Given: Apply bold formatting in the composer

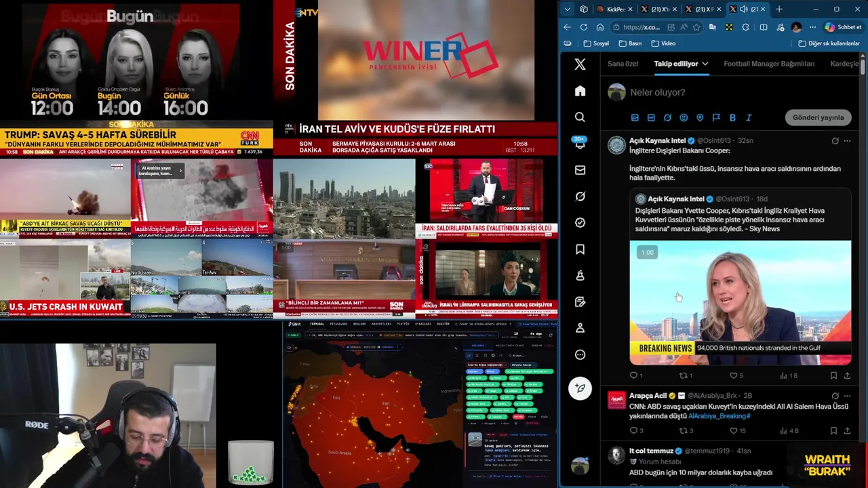Looking at the screenshot, I should coord(732,117).
